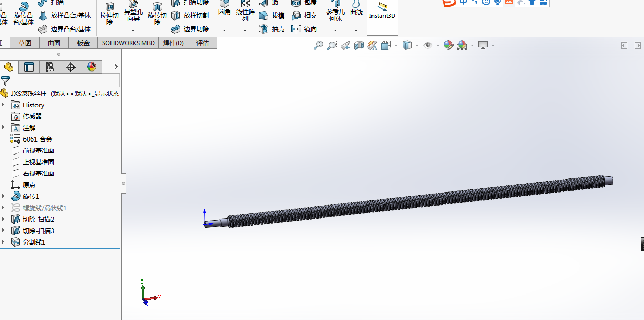Click Edit Appearance color ball icon
The height and width of the screenshot is (320, 644).
click(x=449, y=46)
